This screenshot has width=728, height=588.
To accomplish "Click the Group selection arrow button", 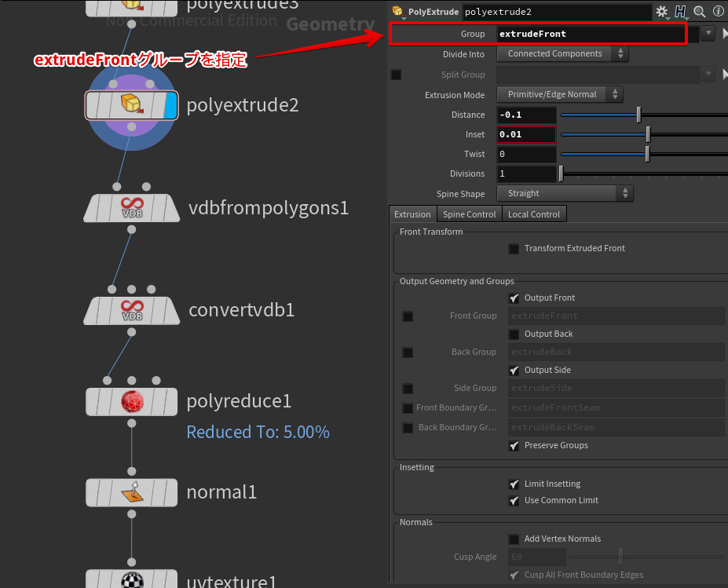I will 725,34.
